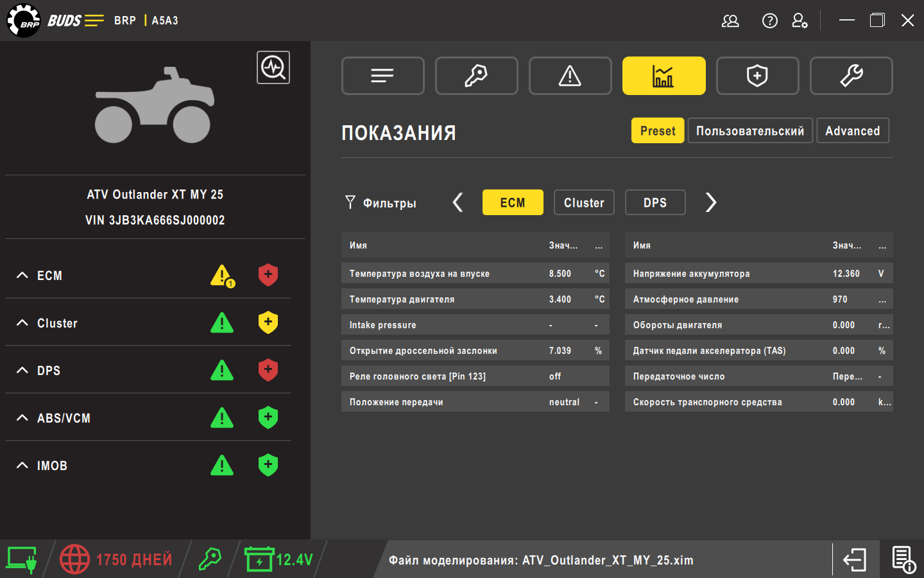Select Скорость транспортного средства row
The image size is (924, 578).
coord(759,402)
